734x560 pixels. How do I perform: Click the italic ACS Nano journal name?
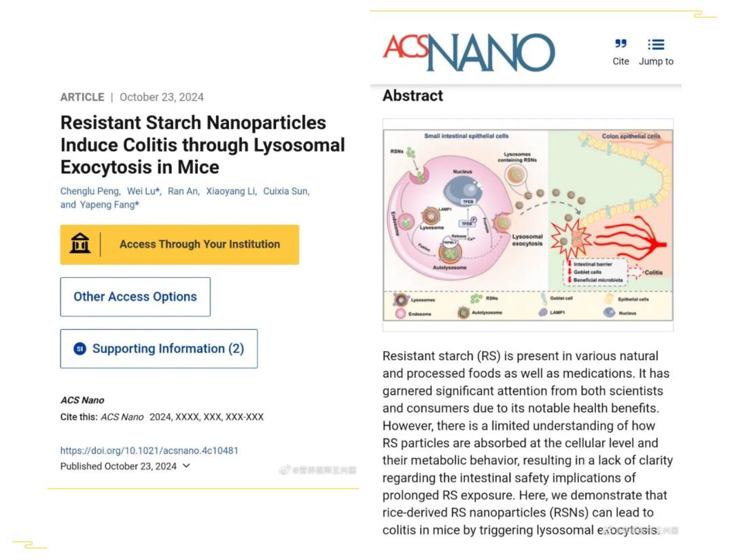click(82, 400)
